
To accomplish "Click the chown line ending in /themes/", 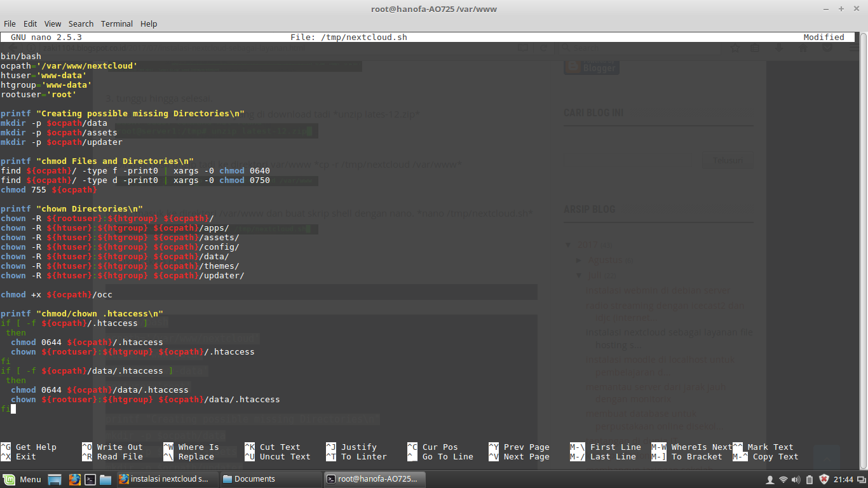I will [x=120, y=266].
